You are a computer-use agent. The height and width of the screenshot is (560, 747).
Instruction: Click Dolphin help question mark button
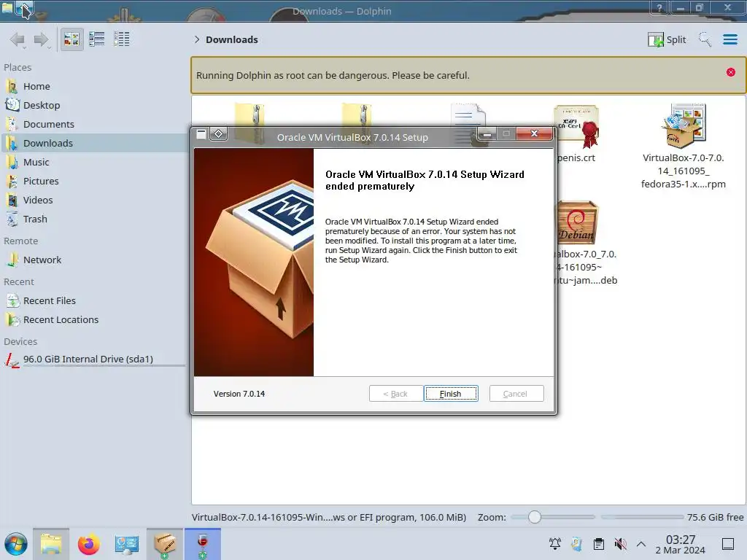[x=659, y=8]
